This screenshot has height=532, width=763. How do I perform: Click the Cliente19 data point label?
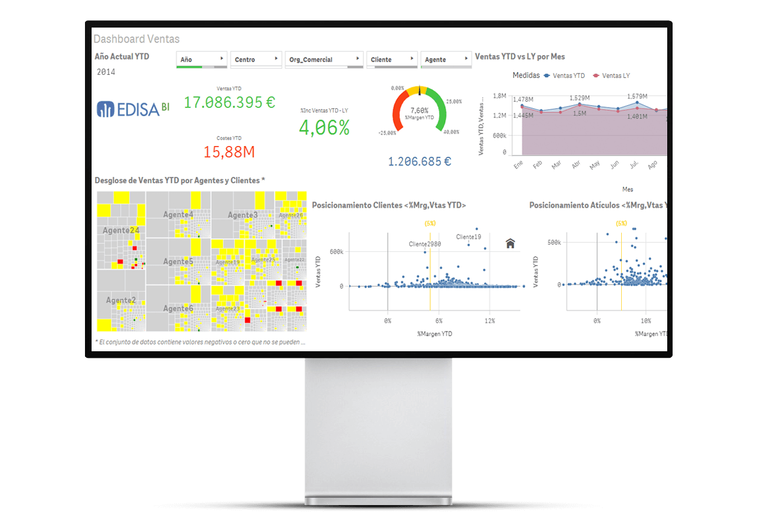pos(469,237)
